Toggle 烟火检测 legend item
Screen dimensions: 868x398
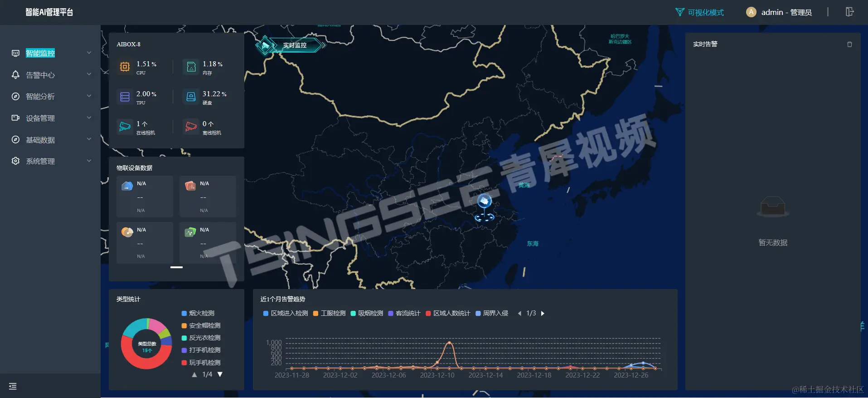tap(198, 313)
